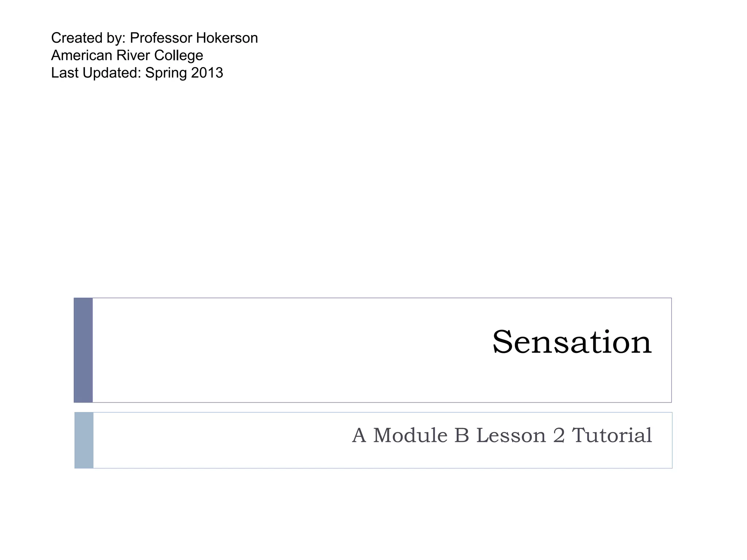
Task: Click the word Spring in header
Action: pyautogui.click(x=166, y=73)
